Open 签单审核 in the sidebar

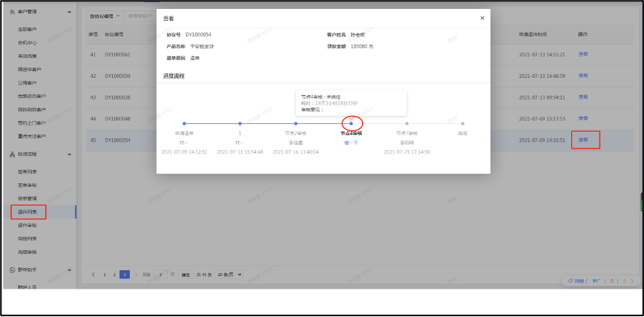pyautogui.click(x=27, y=186)
